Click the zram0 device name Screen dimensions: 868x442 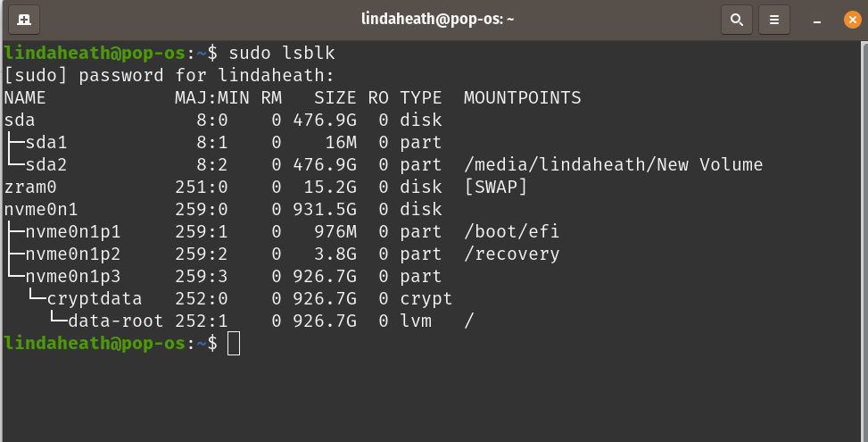click(30, 187)
